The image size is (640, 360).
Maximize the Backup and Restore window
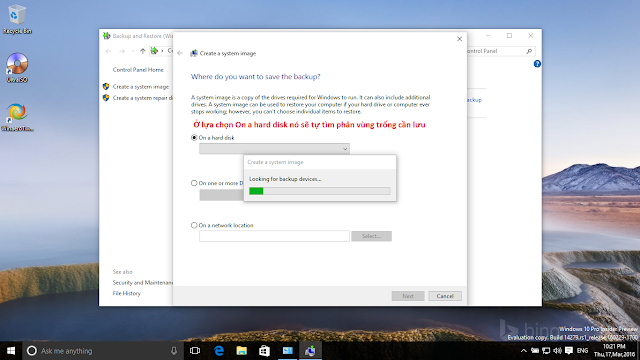[509, 36]
